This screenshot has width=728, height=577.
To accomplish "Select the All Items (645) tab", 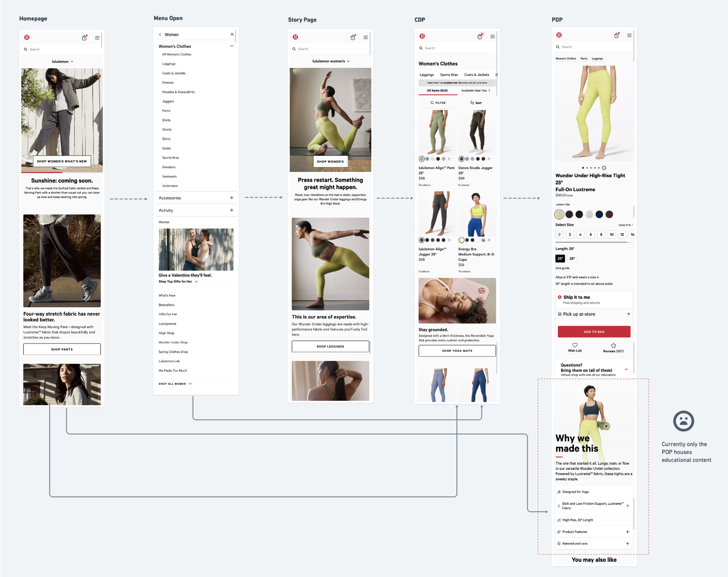I will point(438,91).
